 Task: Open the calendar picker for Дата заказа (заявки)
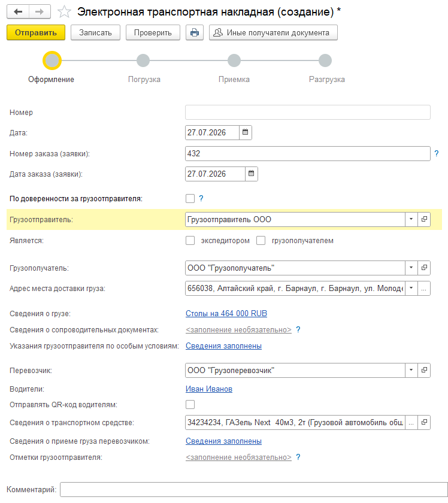coord(252,174)
